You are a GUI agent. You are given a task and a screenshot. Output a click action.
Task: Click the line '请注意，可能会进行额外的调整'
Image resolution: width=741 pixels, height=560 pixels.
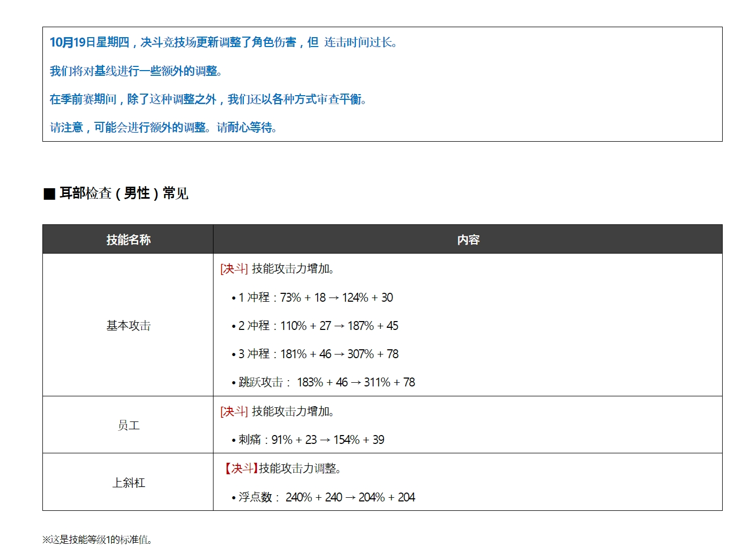pyautogui.click(x=163, y=127)
